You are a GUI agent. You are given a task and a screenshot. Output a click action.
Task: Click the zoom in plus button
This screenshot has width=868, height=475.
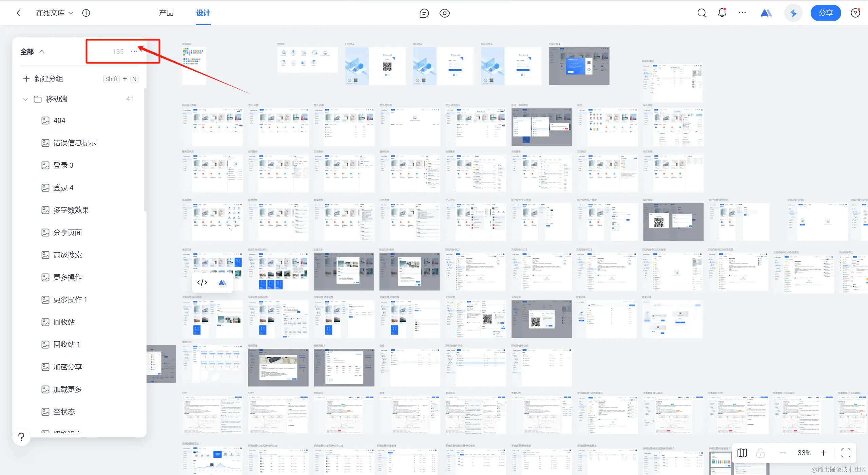823,453
